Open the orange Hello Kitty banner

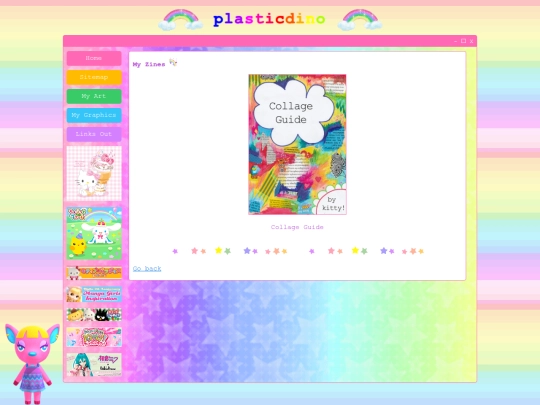click(94, 272)
